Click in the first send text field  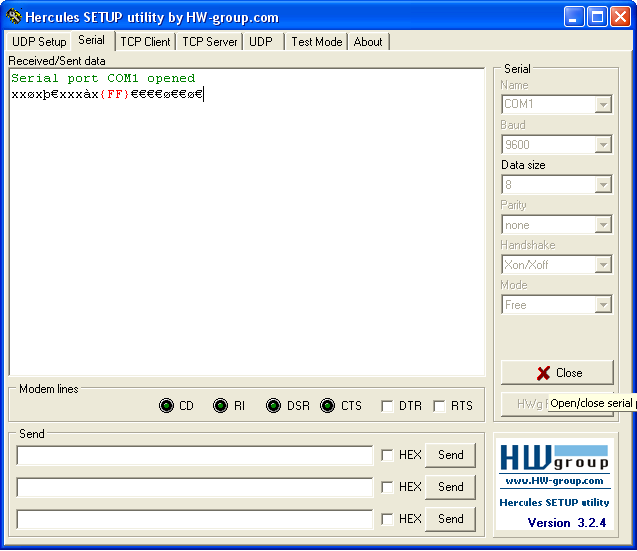pos(195,455)
